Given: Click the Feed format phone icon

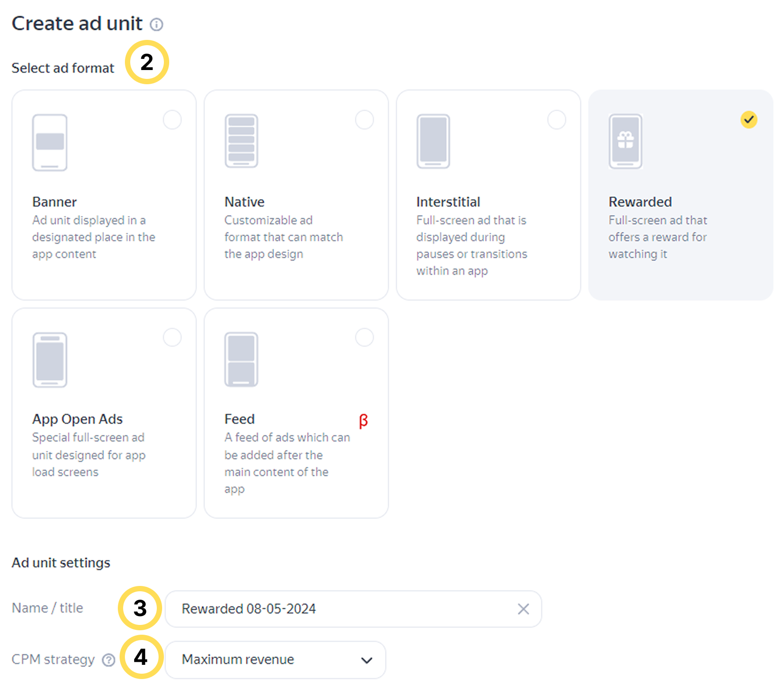Looking at the screenshot, I should tap(241, 359).
